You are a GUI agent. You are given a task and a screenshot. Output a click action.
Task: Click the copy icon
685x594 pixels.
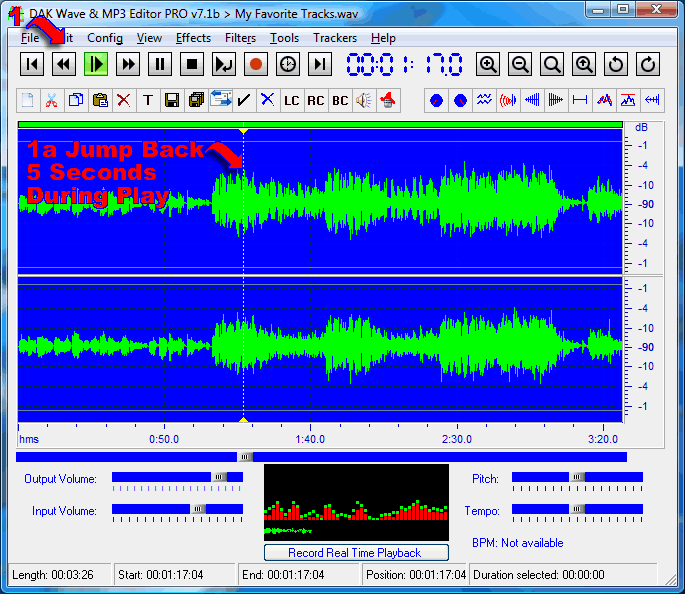click(x=76, y=100)
